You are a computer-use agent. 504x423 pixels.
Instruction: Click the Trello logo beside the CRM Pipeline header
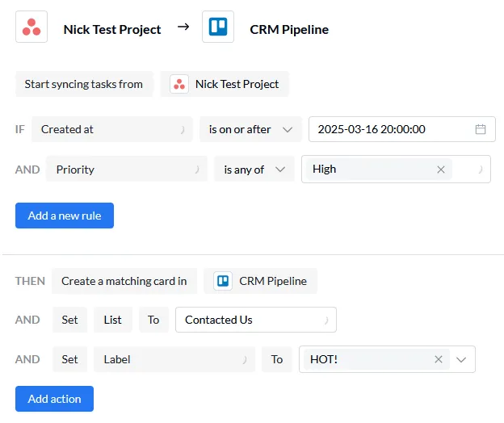218,27
